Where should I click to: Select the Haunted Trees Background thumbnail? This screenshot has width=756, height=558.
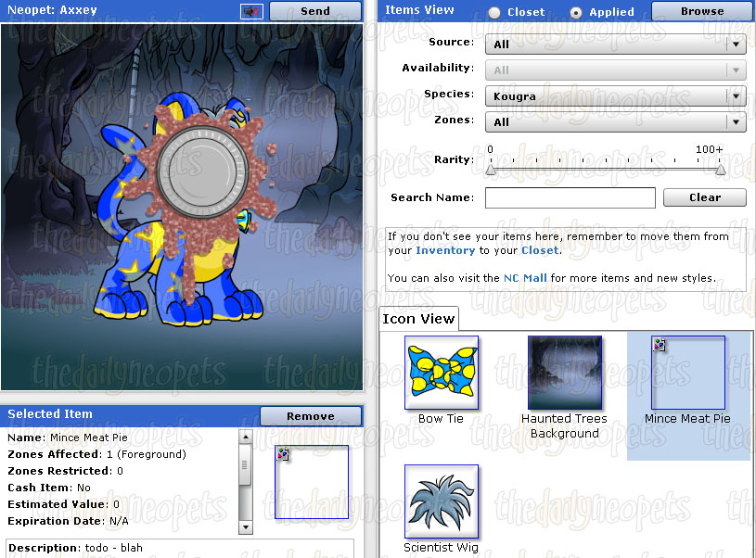click(x=565, y=373)
